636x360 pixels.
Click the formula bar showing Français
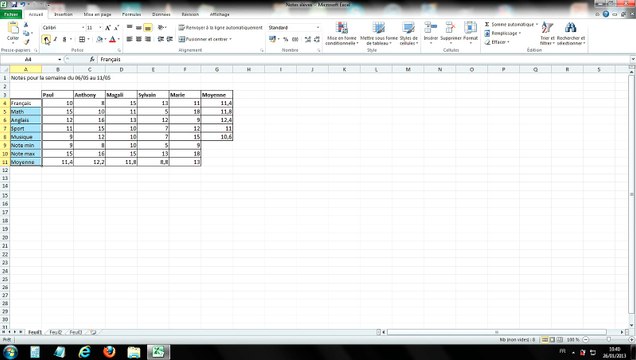point(363,59)
